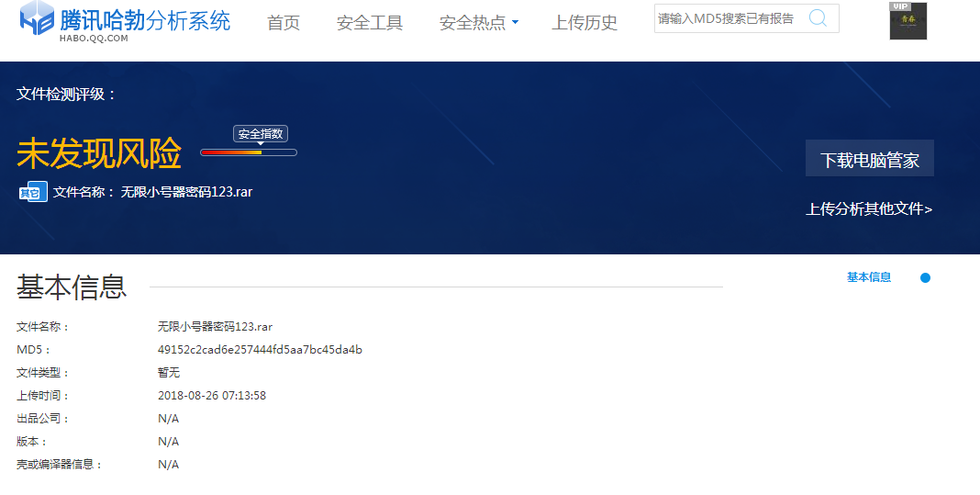Open the 上传历史 page
Viewport: 980px width, 495px height.
(x=585, y=23)
